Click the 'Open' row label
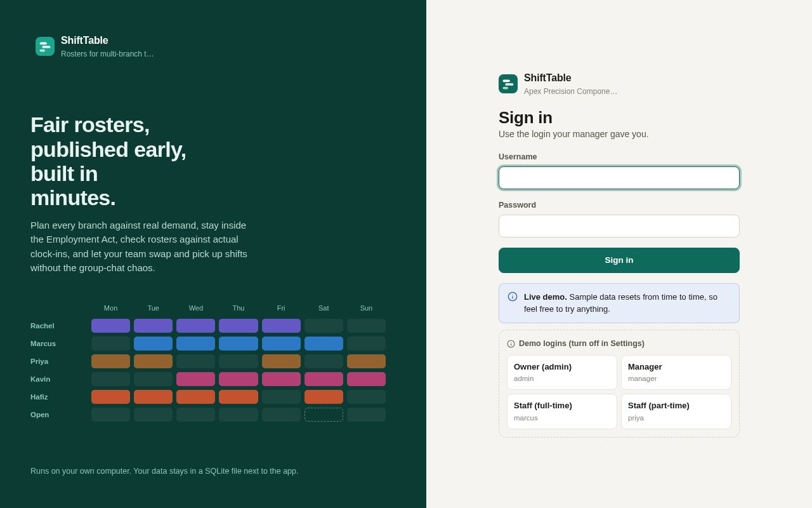The height and width of the screenshot is (508, 812). [40, 415]
